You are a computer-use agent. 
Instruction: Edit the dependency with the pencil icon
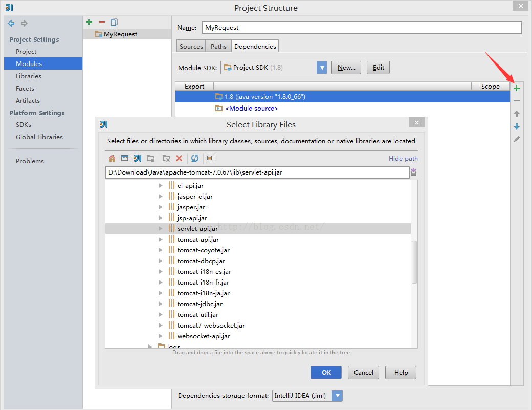(x=516, y=139)
